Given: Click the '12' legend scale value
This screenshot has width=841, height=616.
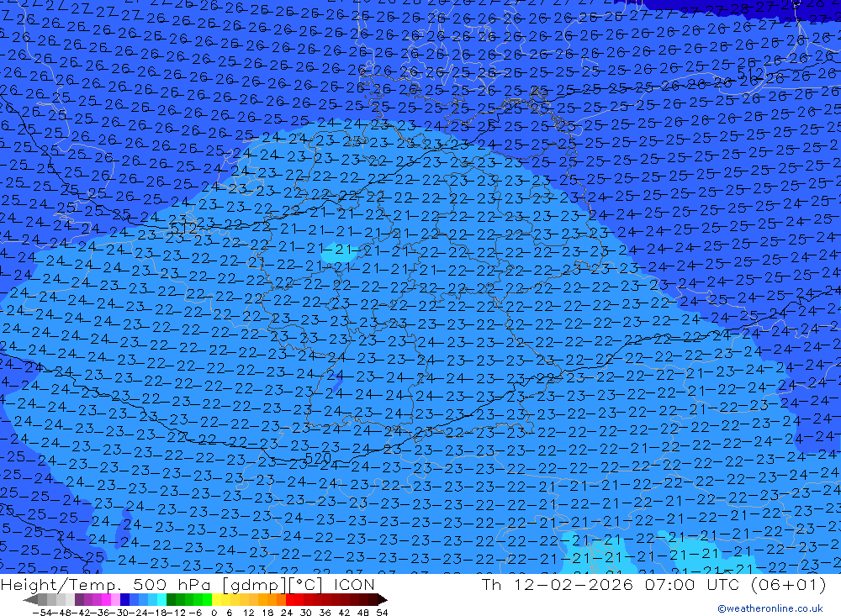Looking at the screenshot, I should coord(248,613).
